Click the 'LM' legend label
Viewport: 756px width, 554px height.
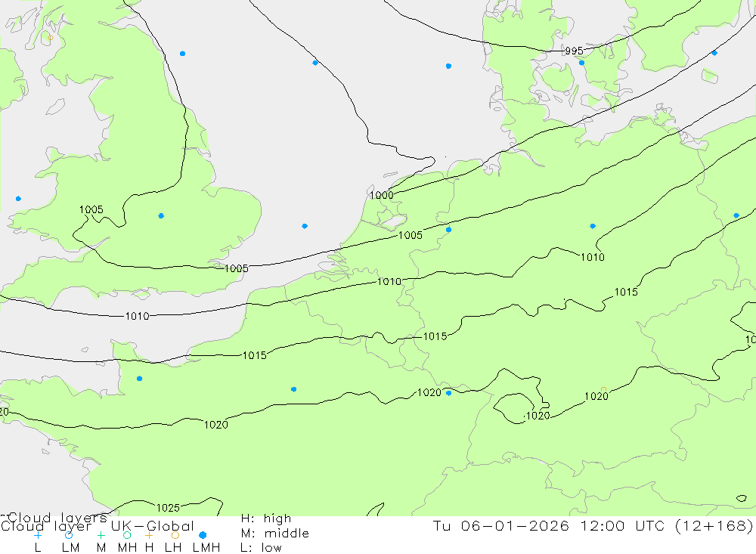[x=71, y=548]
